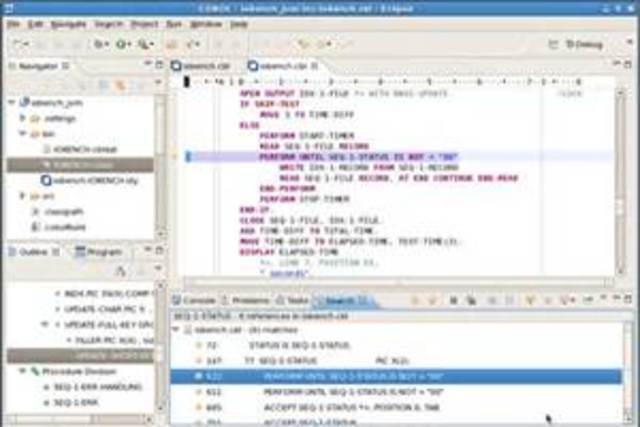
Task: Select search result at line 347
Action: tap(396, 361)
